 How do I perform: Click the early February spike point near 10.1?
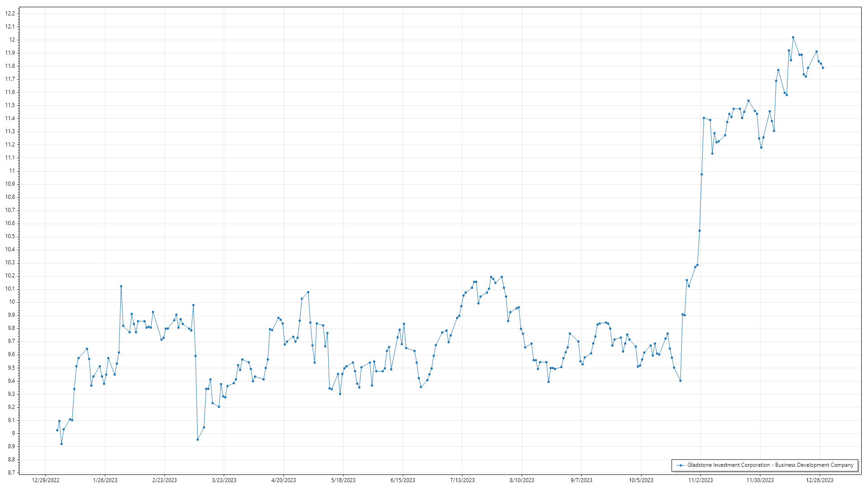tap(121, 286)
